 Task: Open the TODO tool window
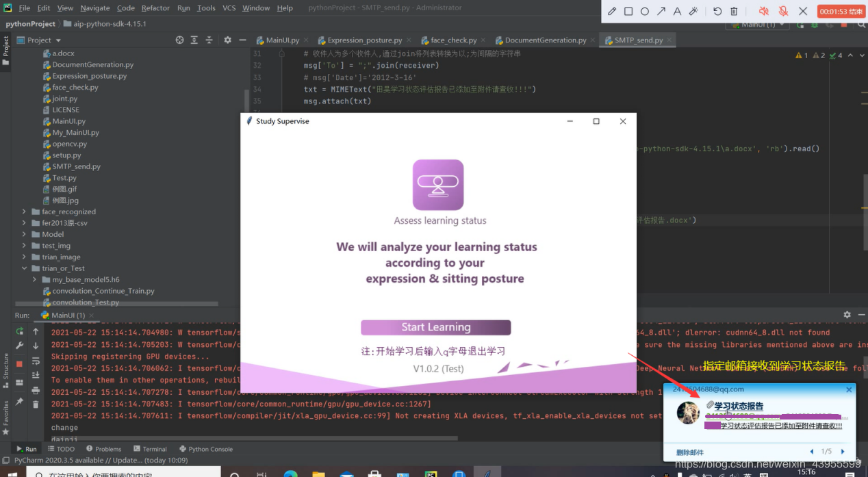coord(61,449)
